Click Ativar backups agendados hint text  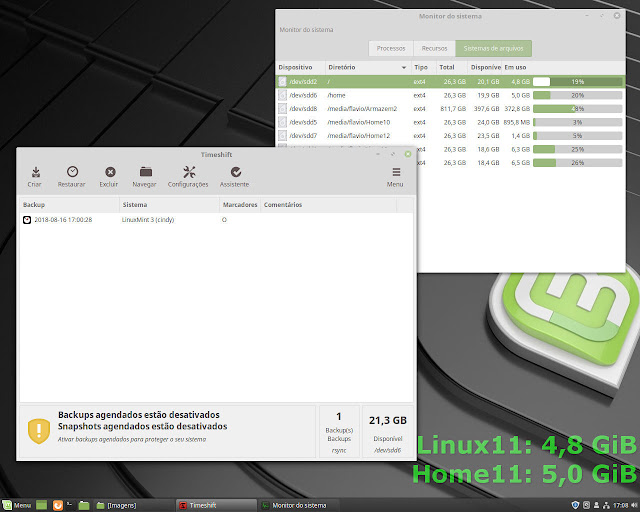coord(132,439)
